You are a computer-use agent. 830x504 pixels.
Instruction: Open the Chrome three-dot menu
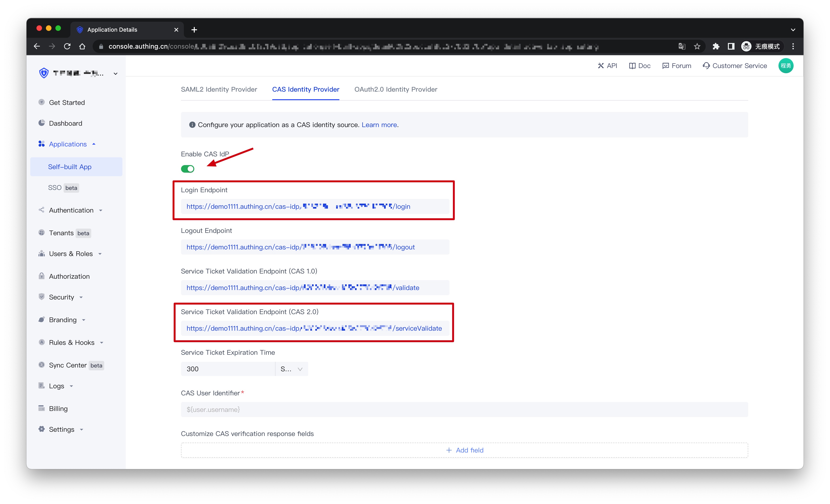(793, 47)
